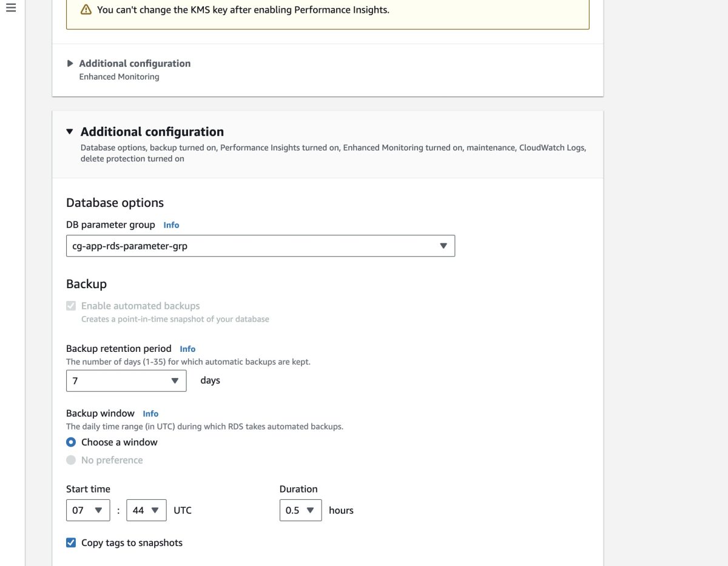
Task: Click Info beside Backup window
Action: click(x=150, y=413)
